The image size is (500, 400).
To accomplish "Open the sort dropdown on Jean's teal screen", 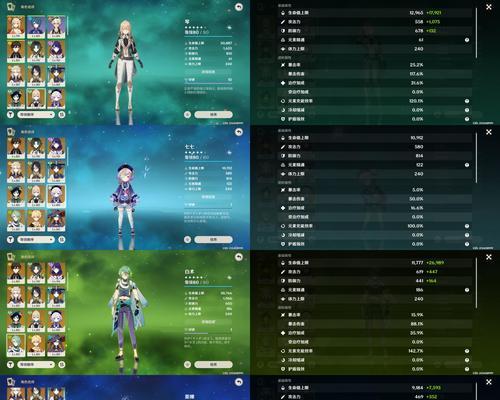I will point(36,114).
